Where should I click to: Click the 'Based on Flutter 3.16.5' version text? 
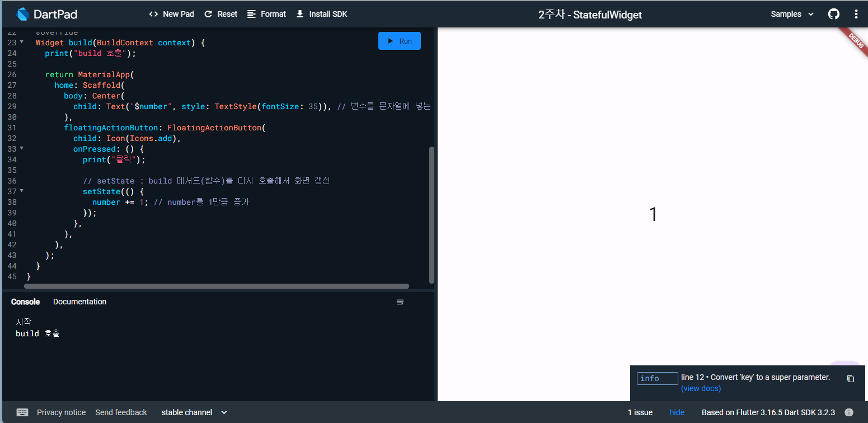(x=768, y=412)
